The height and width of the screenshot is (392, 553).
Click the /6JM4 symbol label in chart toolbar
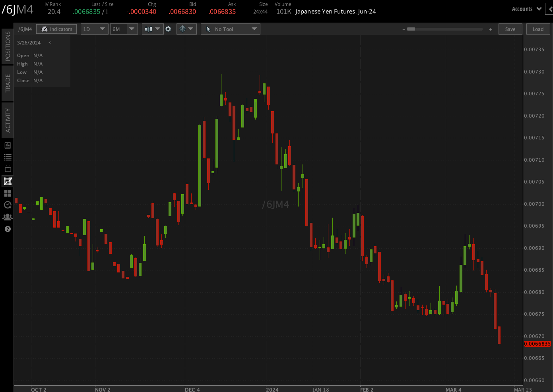click(x=25, y=29)
